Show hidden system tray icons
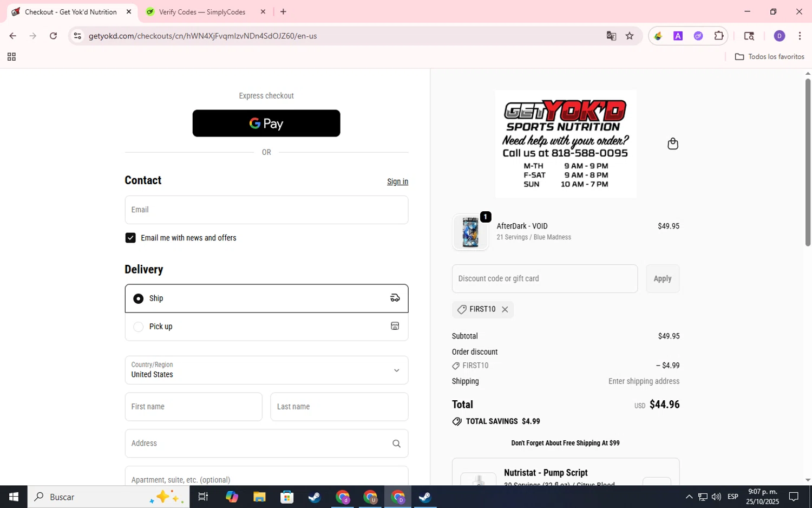Image resolution: width=812 pixels, height=508 pixels. 689,497
